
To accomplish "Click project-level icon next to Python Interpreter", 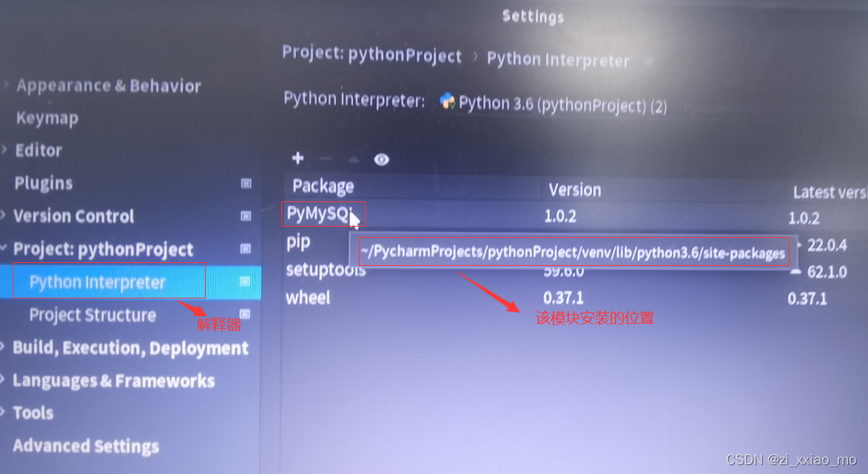I will [x=245, y=281].
